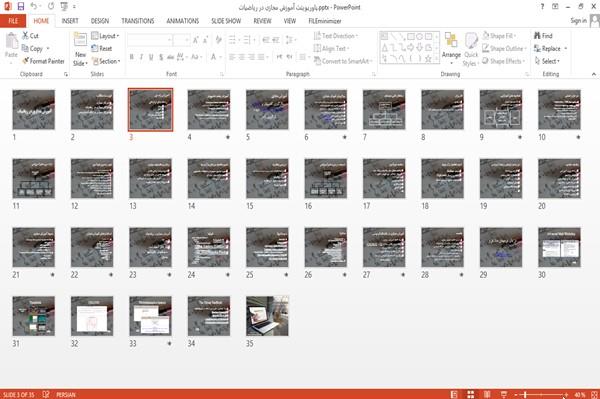The height and width of the screenshot is (399, 600).
Task: Open the Arrange menu
Action: click(x=451, y=48)
